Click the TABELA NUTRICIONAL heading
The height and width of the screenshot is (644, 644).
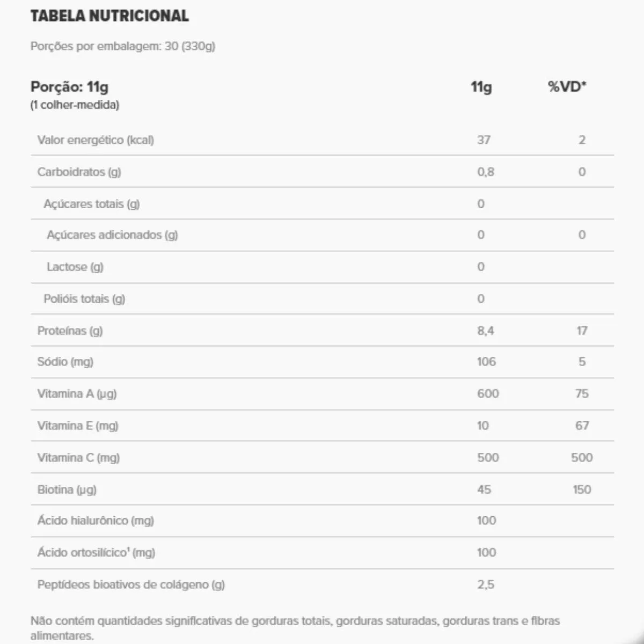pyautogui.click(x=109, y=16)
